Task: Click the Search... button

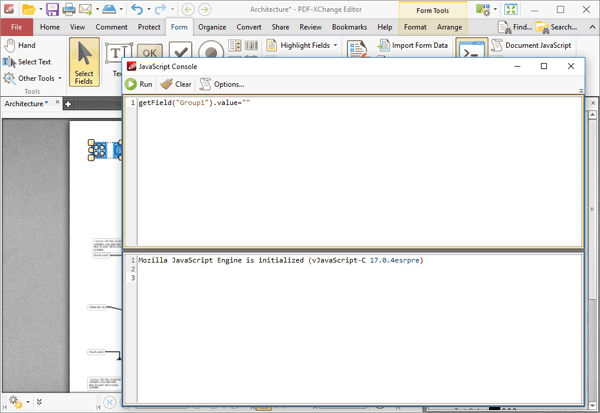Action: click(556, 27)
